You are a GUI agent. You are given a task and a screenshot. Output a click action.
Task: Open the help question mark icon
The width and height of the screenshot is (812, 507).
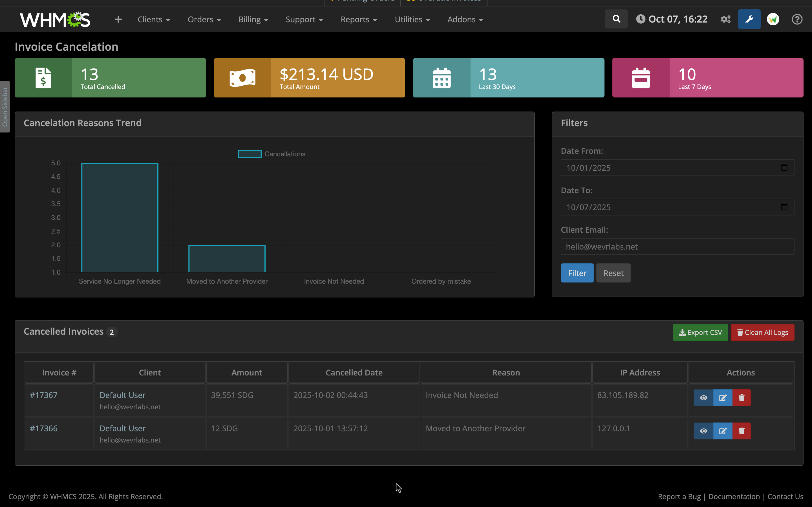point(797,19)
